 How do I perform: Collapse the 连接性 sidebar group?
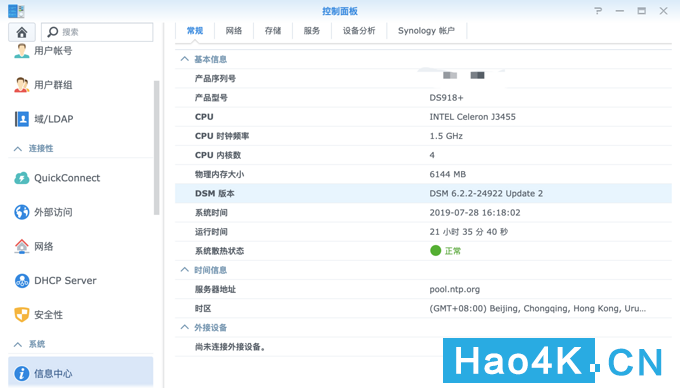coord(18,149)
